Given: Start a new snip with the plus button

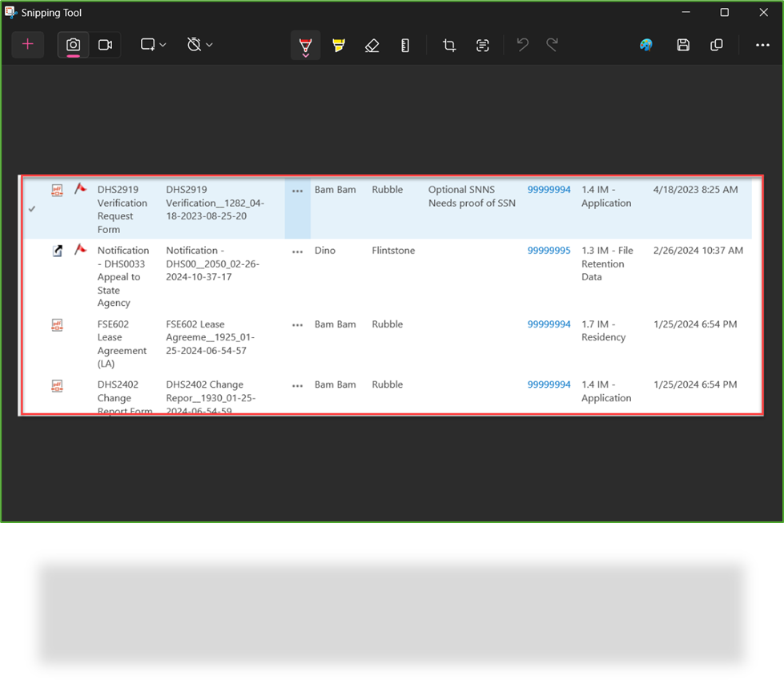Looking at the screenshot, I should [x=28, y=45].
